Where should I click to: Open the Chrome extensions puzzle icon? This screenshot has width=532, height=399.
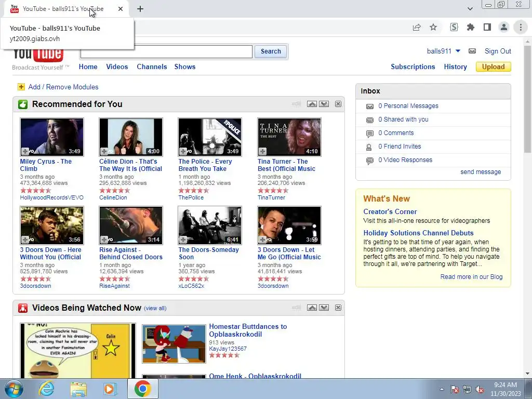pyautogui.click(x=471, y=27)
